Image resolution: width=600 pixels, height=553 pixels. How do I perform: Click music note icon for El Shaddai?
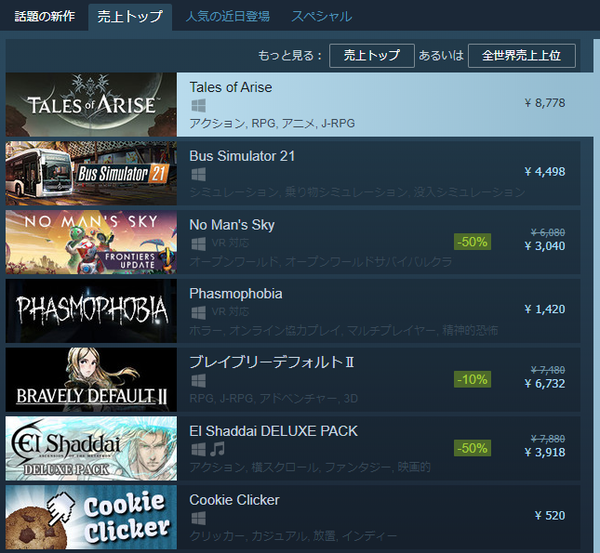[x=217, y=449]
